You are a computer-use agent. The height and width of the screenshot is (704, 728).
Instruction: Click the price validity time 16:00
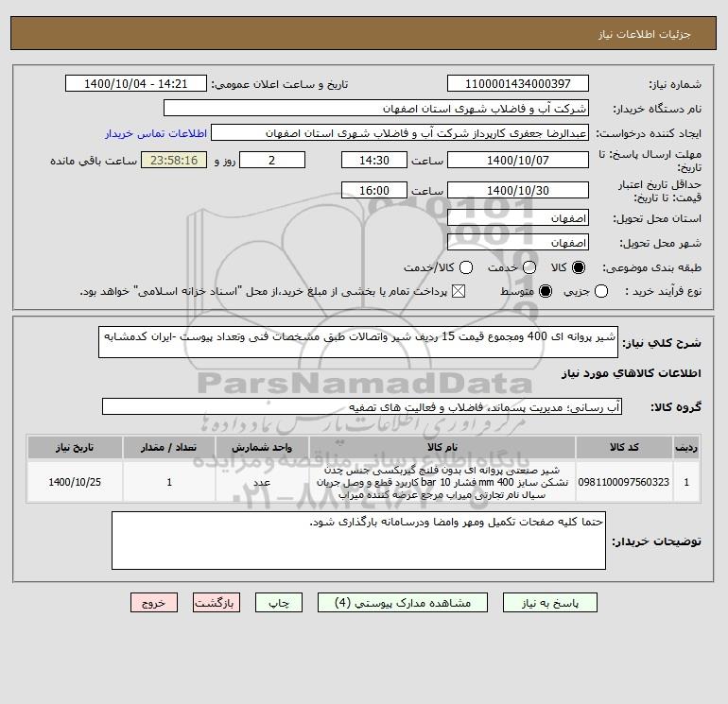[374, 190]
